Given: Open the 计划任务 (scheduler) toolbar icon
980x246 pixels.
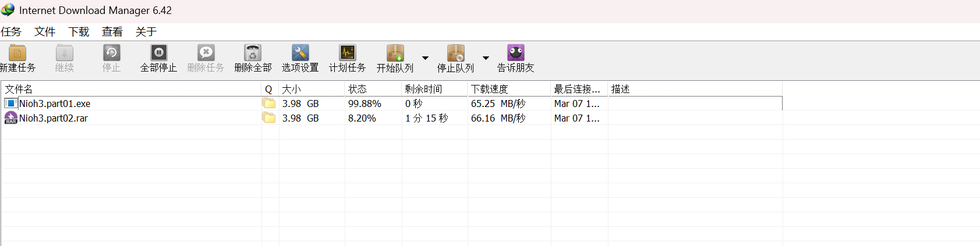Looking at the screenshot, I should (x=348, y=53).
